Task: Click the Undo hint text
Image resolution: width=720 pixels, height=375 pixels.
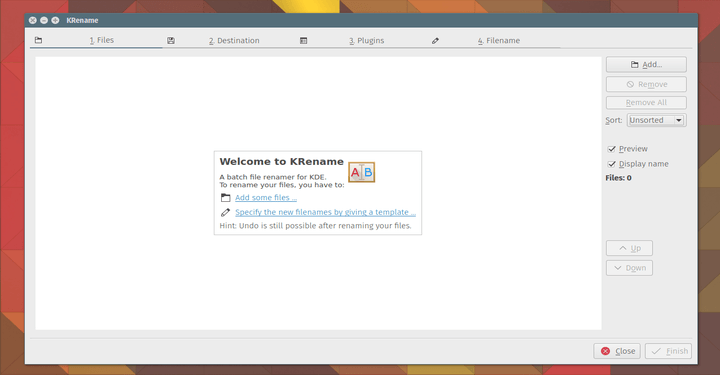Action: click(x=315, y=226)
